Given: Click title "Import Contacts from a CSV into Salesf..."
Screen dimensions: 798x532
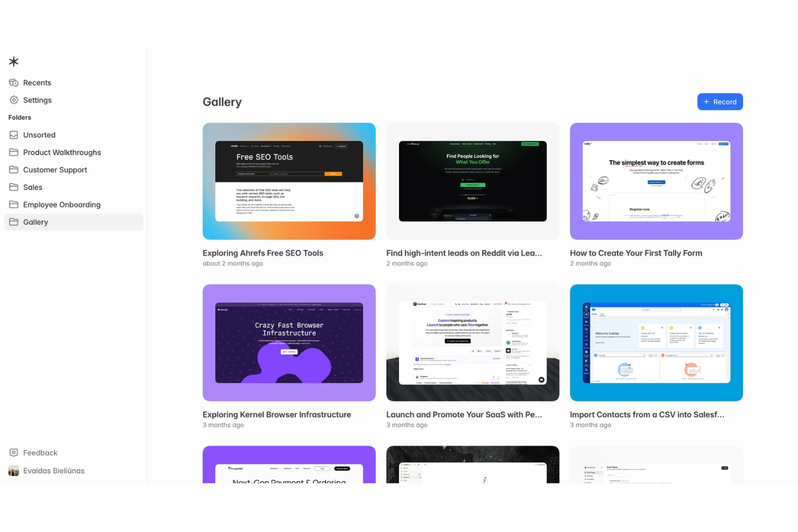Looking at the screenshot, I should pyautogui.click(x=647, y=414).
